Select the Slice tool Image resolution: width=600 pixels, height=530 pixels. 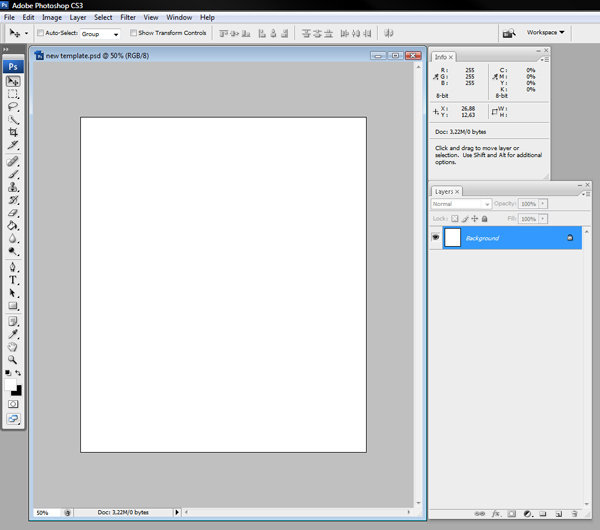(x=13, y=145)
